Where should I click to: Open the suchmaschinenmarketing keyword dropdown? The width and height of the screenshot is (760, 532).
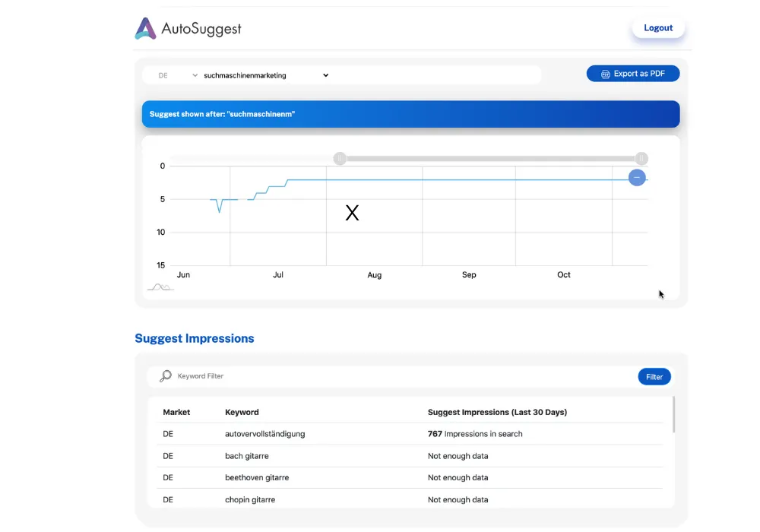click(266, 75)
